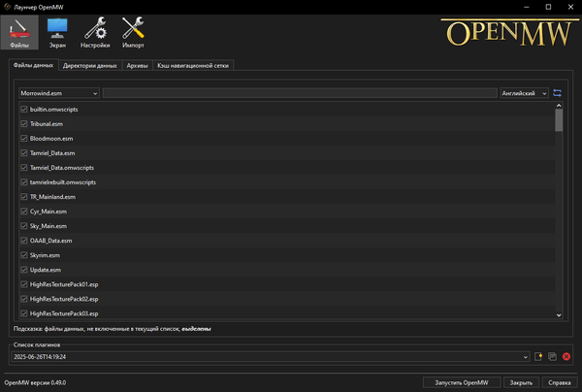Image resolution: width=582 pixels, height=392 pixels.
Task: Uncheck the Tribunal.esm checkbox
Action: [24, 124]
